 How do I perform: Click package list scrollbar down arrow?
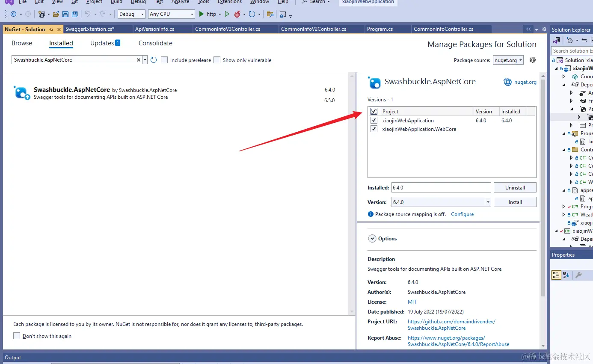pyautogui.click(x=353, y=311)
